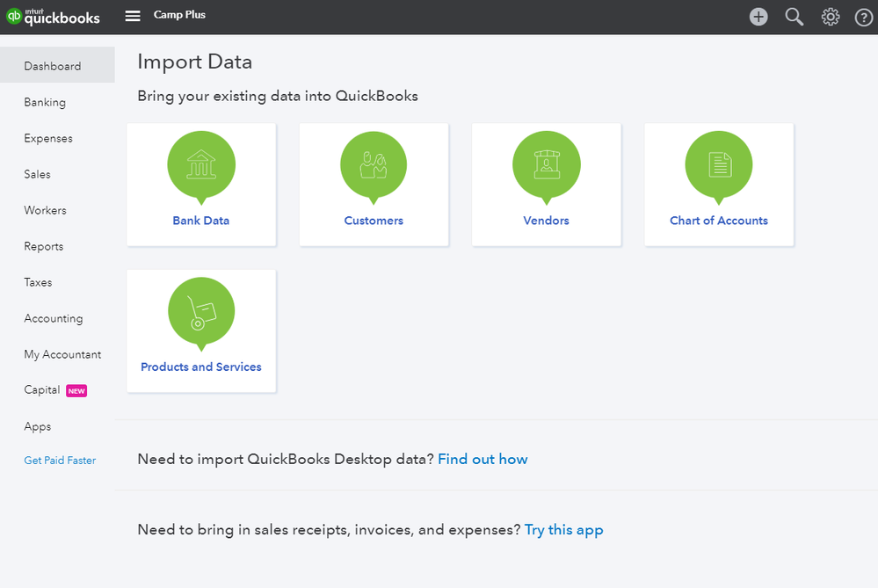The image size is (878, 588).
Task: Select Reports from the left navigation
Action: (44, 246)
